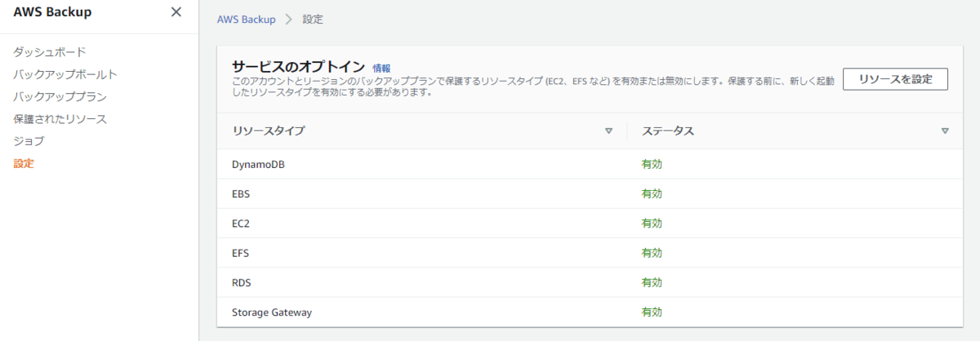Click 有効 status for DynamoDB

652,164
